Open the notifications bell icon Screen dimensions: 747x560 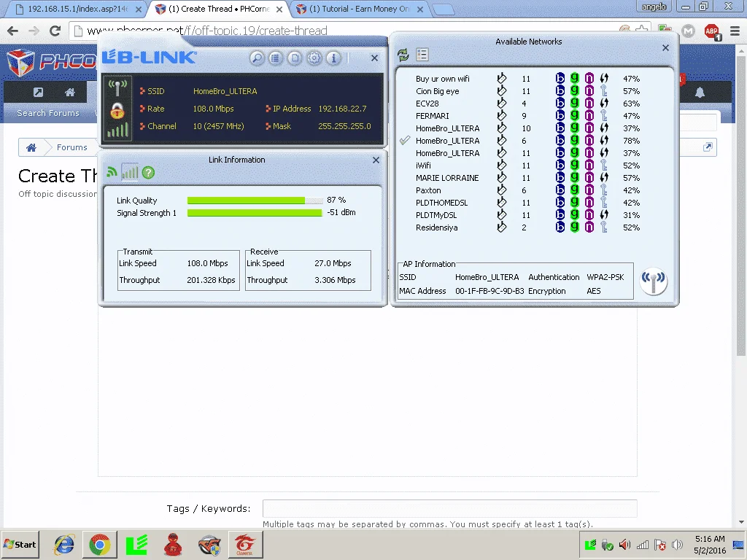point(700,93)
